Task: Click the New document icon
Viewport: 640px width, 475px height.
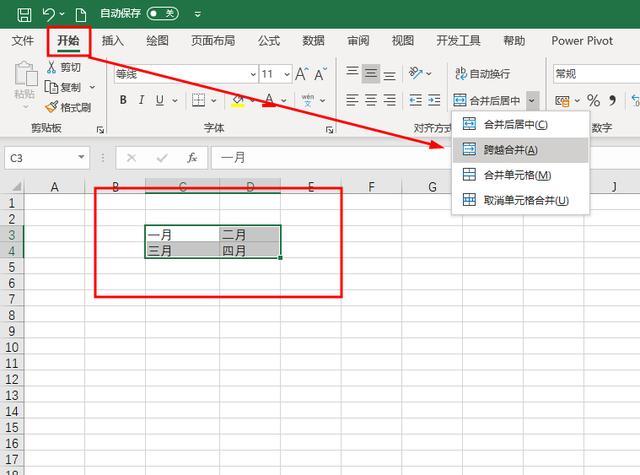Action: [81, 15]
